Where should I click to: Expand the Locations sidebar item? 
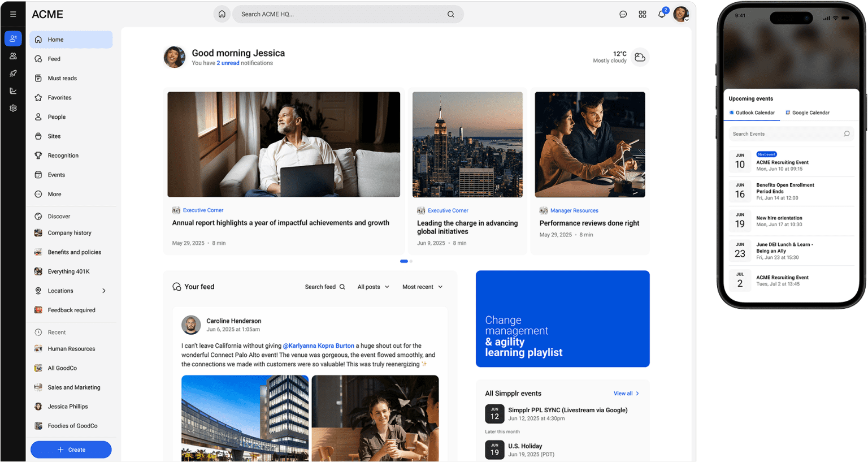pos(103,290)
